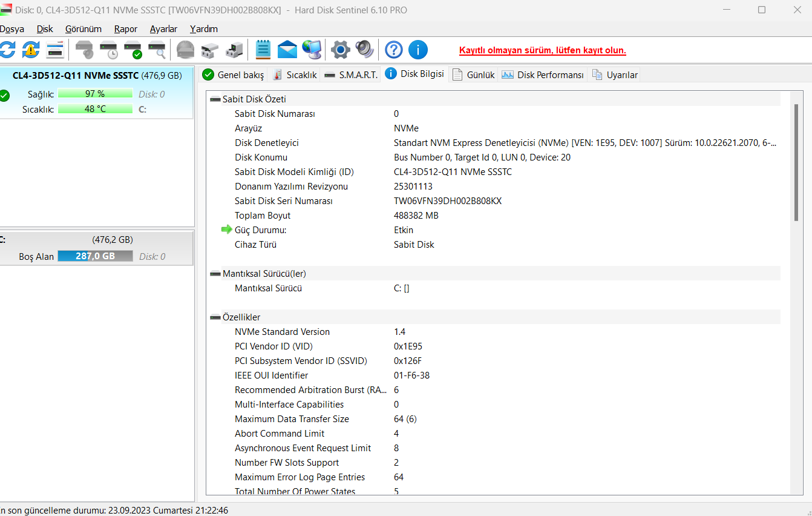Collapse the Sabit Disk Özeti section
812x516 pixels.
pyautogui.click(x=215, y=99)
